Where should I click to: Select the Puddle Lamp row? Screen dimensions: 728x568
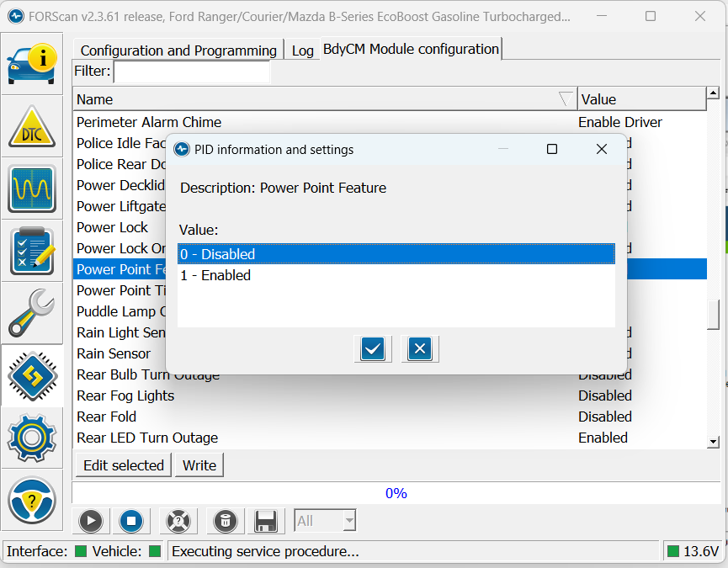pyautogui.click(x=120, y=311)
